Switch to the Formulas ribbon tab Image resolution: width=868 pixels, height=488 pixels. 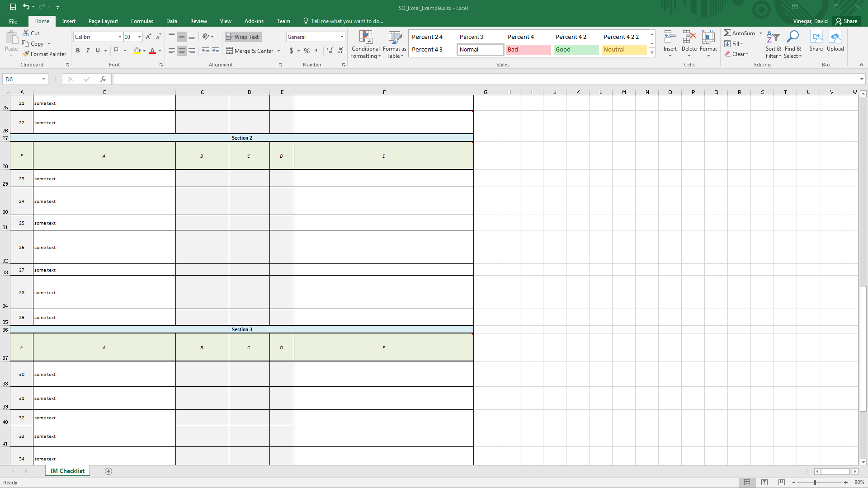click(142, 21)
